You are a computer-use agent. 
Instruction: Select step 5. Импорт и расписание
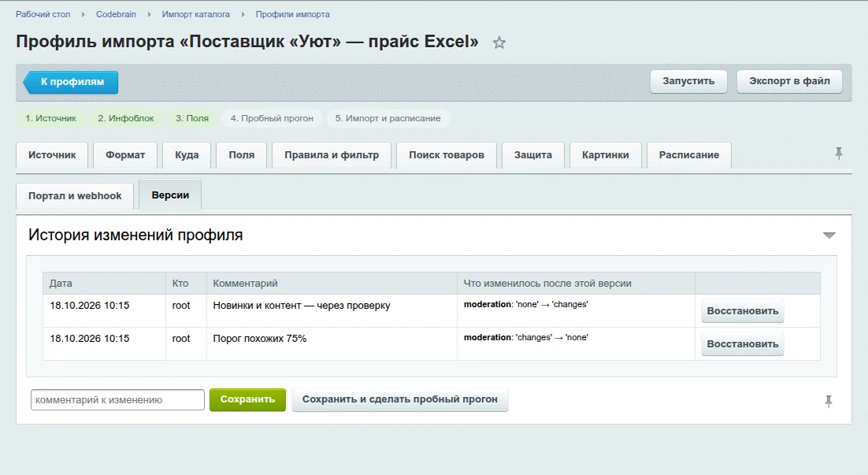[388, 118]
